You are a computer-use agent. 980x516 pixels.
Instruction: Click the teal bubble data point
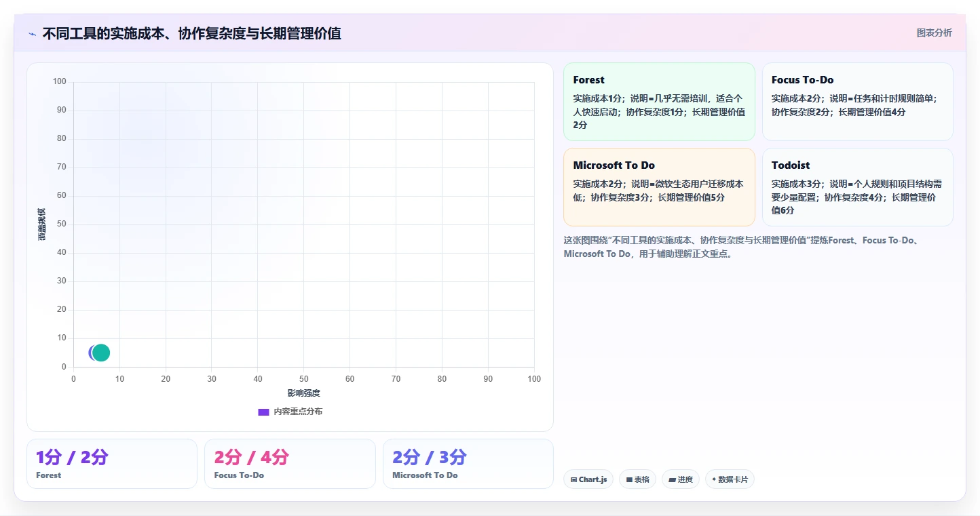102,353
